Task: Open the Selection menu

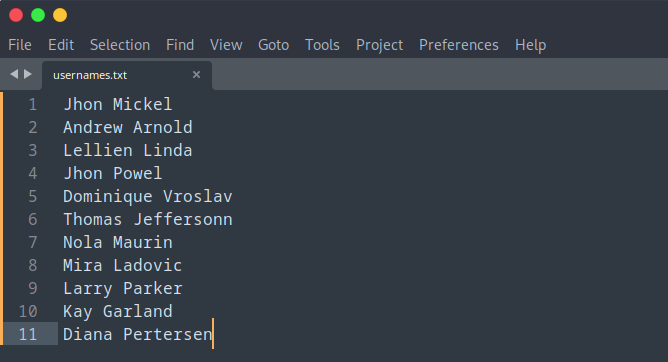Action: tap(120, 45)
